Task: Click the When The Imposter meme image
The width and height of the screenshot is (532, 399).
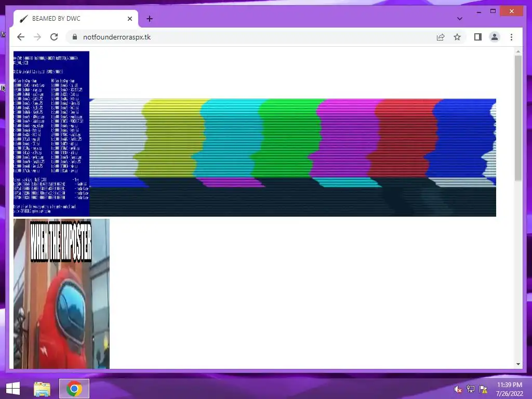Action: [61, 294]
